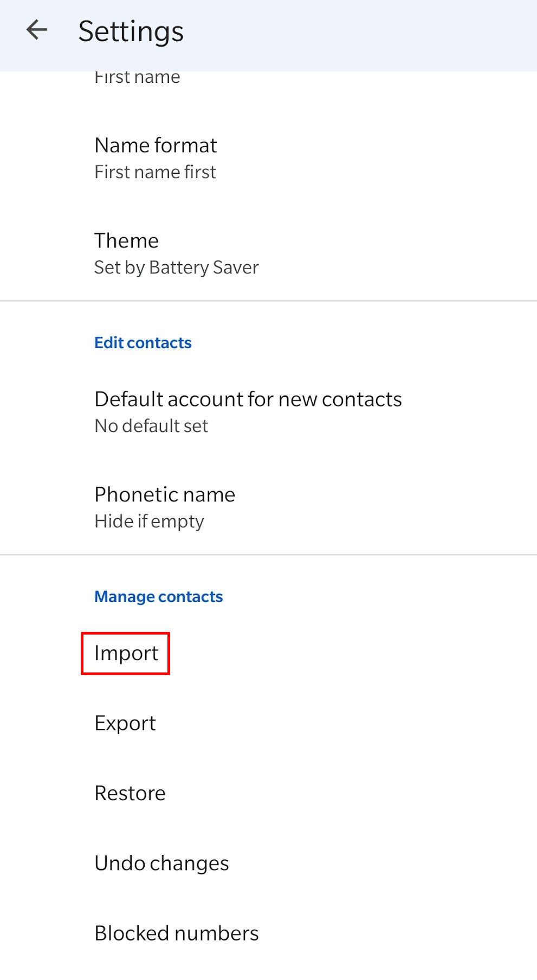
Task: Click the Manage contacts section header
Action: [158, 597]
